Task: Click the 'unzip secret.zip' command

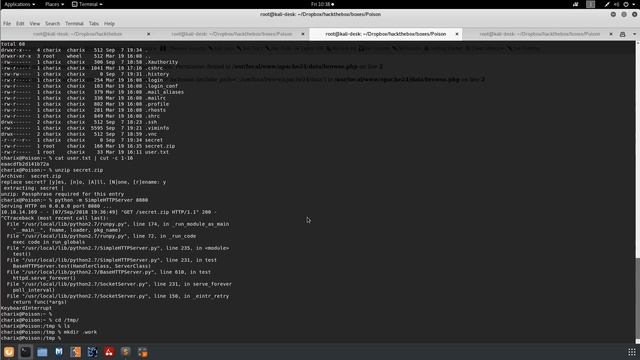Action: pyautogui.click(x=79, y=170)
